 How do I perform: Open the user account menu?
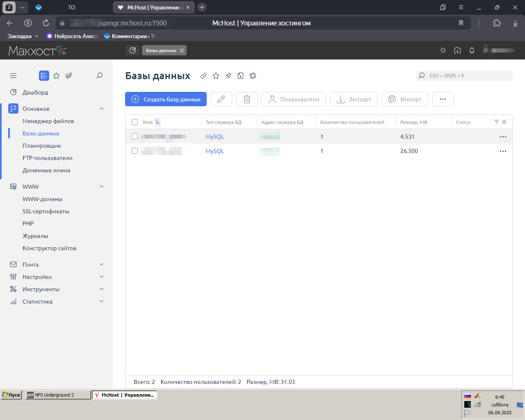[x=499, y=50]
